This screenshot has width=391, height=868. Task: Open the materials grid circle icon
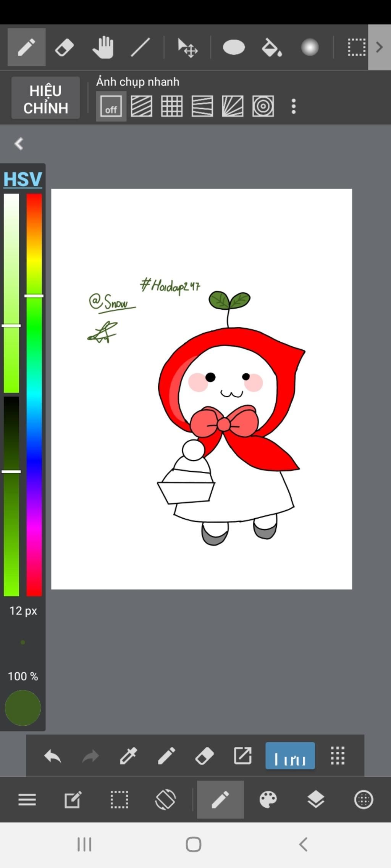point(364,799)
